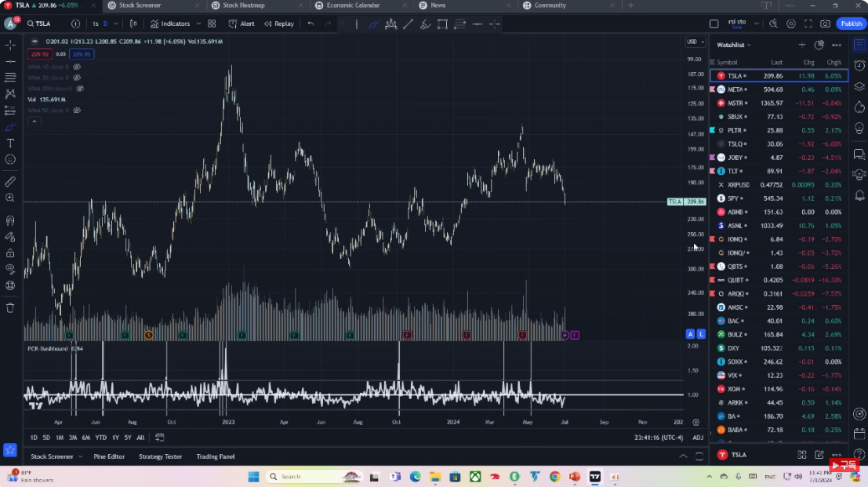Take a chart snapshot with camera icon
This screenshot has width=868, height=487.
pyautogui.click(x=826, y=24)
